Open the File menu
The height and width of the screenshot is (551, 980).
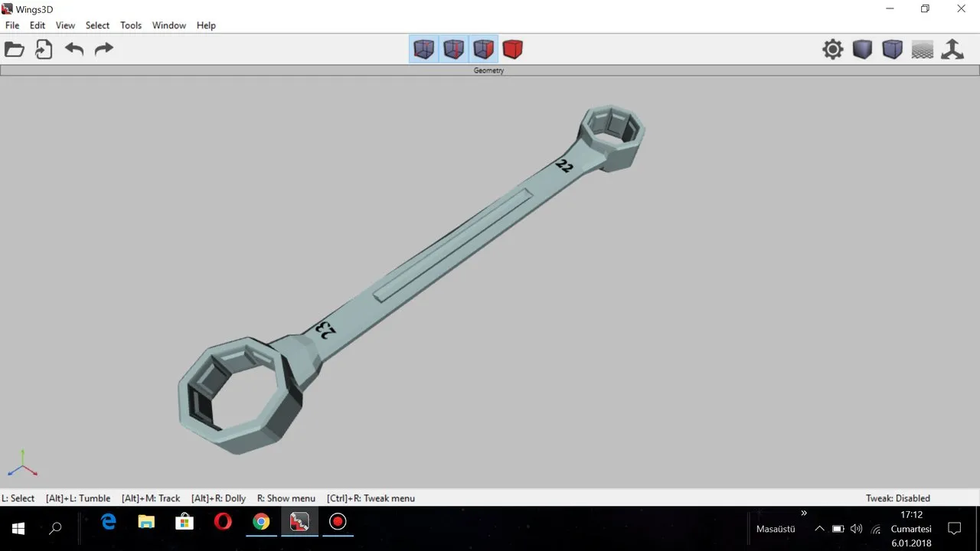12,25
